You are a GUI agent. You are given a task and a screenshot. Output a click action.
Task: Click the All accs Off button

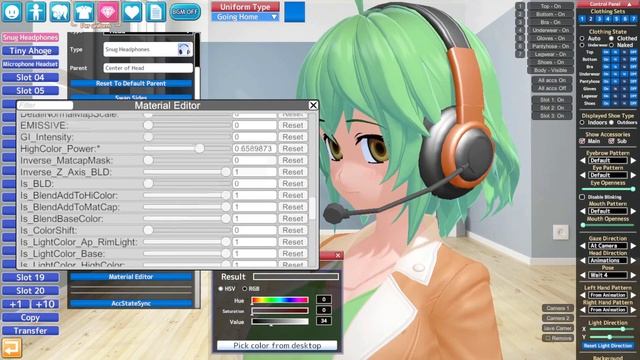pyautogui.click(x=552, y=88)
